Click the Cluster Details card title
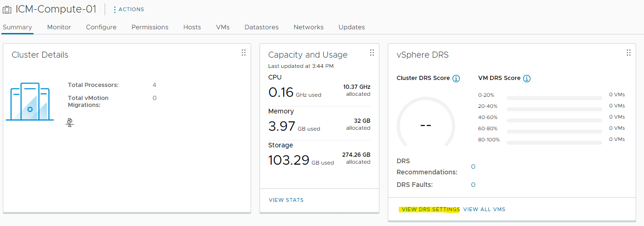Viewport: 644px width, 226px height. point(40,55)
